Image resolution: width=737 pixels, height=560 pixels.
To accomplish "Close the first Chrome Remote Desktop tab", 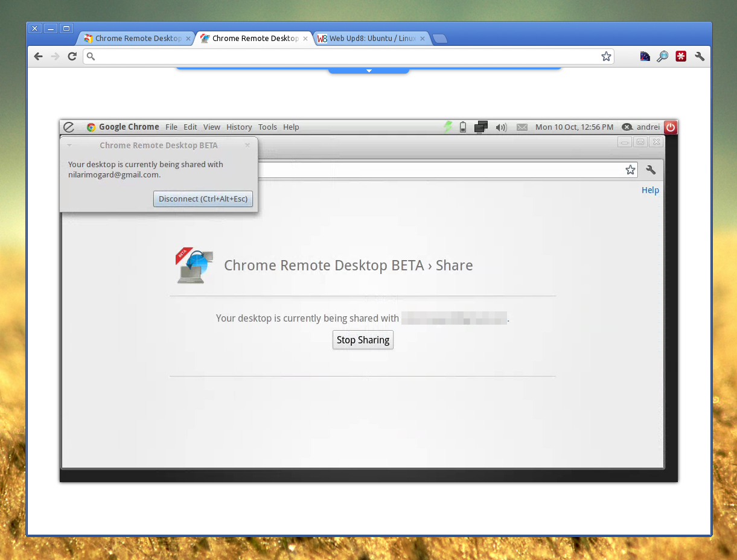I will [188, 38].
